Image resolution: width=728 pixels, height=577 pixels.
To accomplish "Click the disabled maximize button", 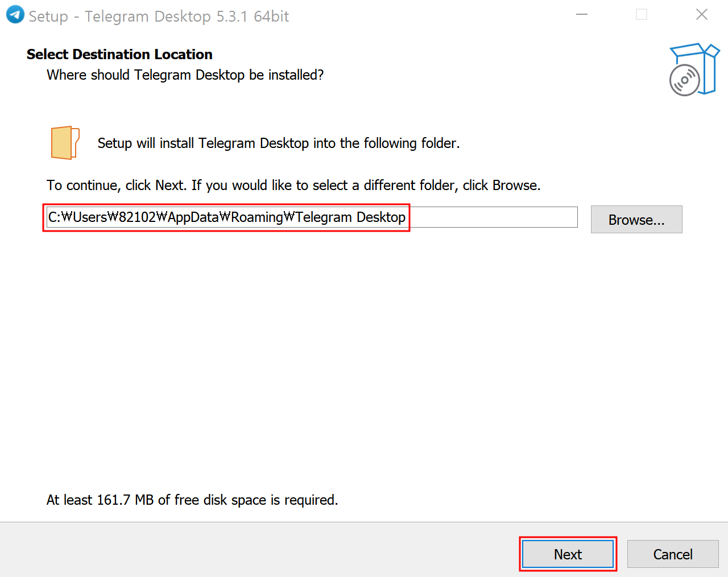I will click(x=642, y=15).
